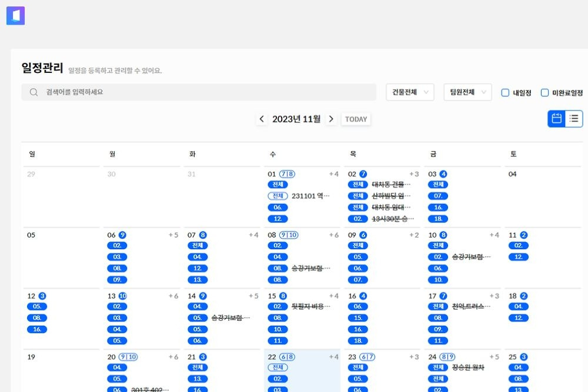Screen dimensions: 588x392
Task: Click count badge 8 on November 10
Action: [x=443, y=235]
